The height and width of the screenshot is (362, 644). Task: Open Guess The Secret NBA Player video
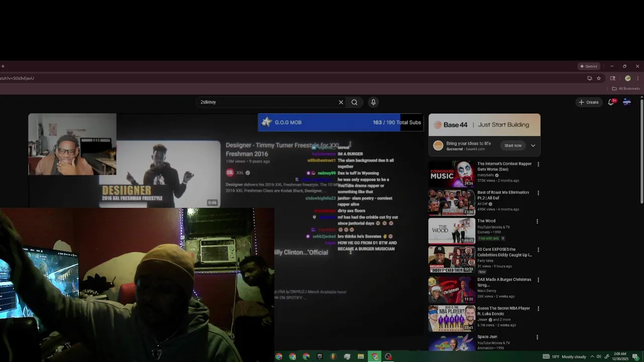[504, 311]
